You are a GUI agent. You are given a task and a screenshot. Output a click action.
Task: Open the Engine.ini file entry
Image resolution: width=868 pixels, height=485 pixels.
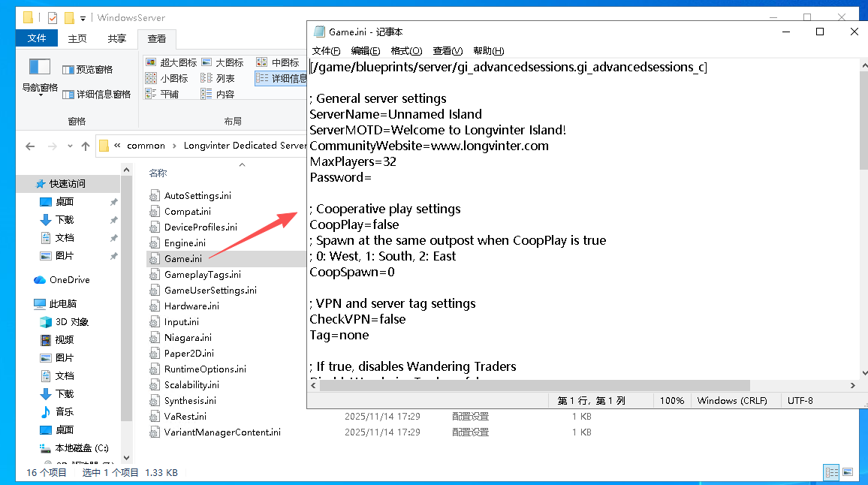coord(185,242)
